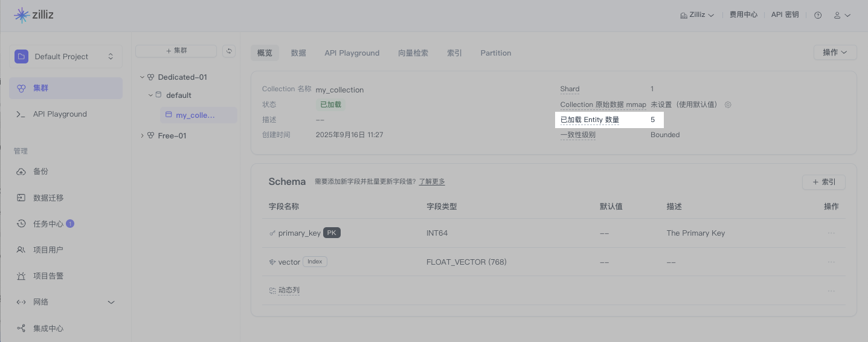868x342 pixels.
Task: Open the Default Project selector
Action: pos(65,57)
